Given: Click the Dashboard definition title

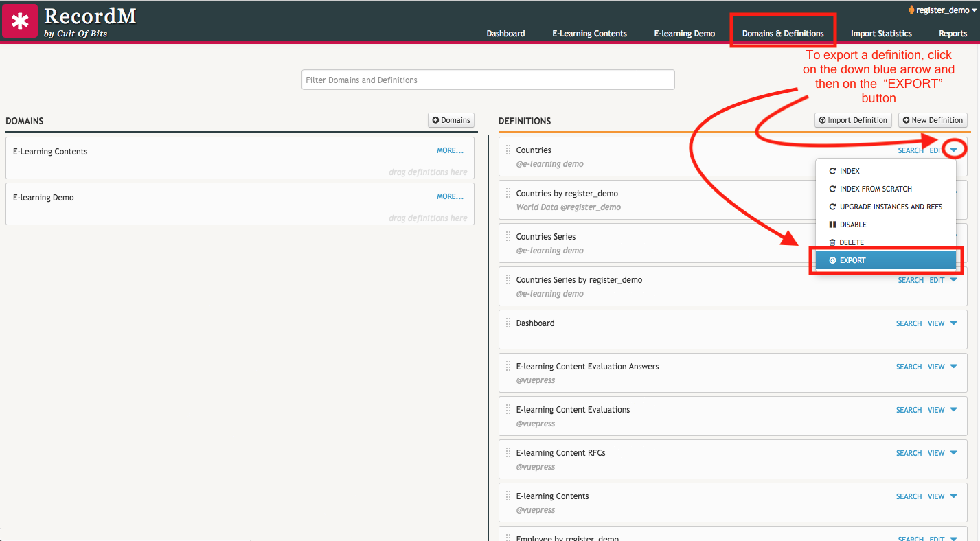Looking at the screenshot, I should [535, 323].
